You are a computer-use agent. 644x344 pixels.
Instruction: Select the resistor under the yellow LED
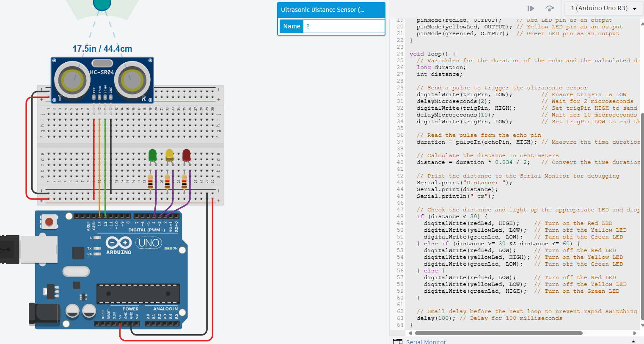click(167, 181)
